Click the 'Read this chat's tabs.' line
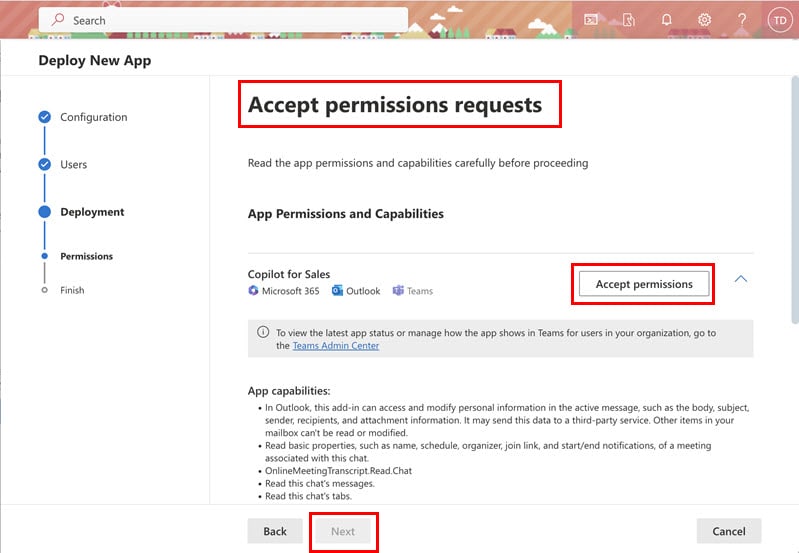Screen dimensions: 799x553 pyautogui.click(x=308, y=496)
